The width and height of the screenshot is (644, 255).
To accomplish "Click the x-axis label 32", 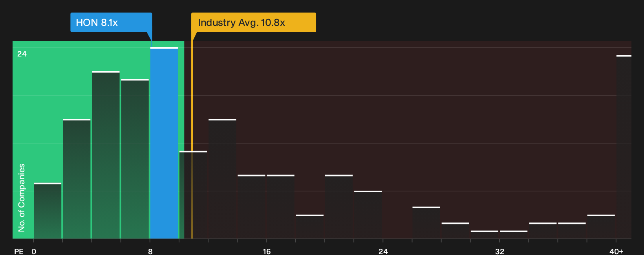I will (x=499, y=251).
